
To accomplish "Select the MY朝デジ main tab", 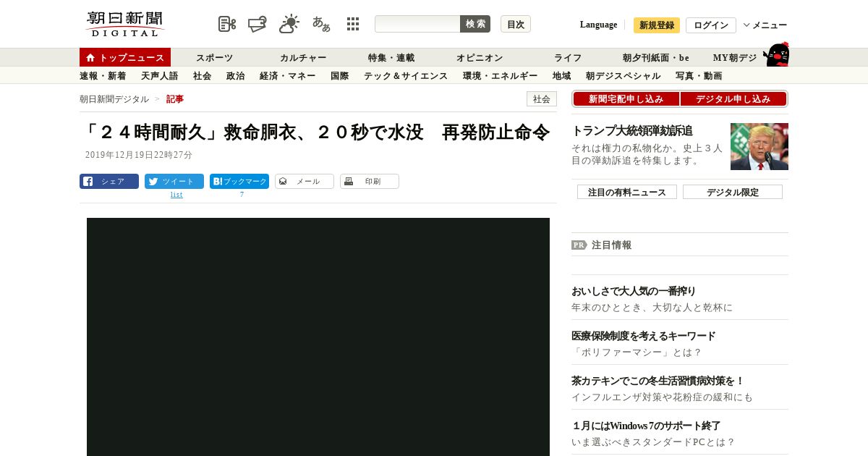I will click(x=735, y=58).
